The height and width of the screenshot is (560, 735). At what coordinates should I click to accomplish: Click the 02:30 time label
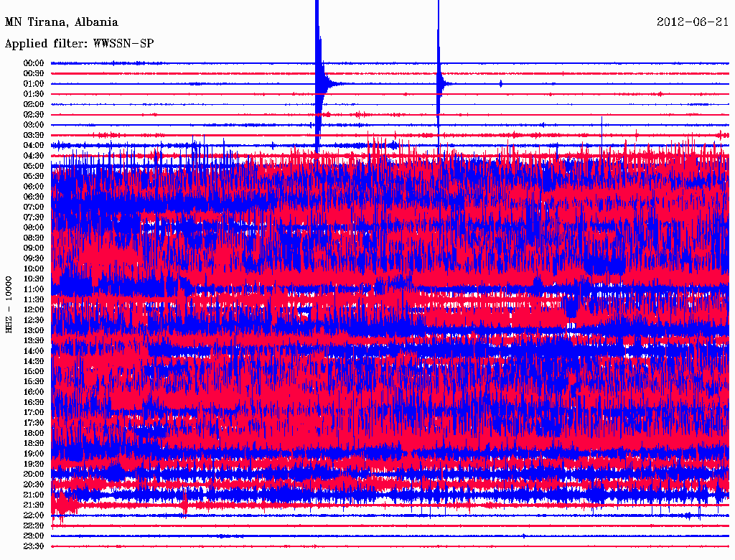coord(34,115)
